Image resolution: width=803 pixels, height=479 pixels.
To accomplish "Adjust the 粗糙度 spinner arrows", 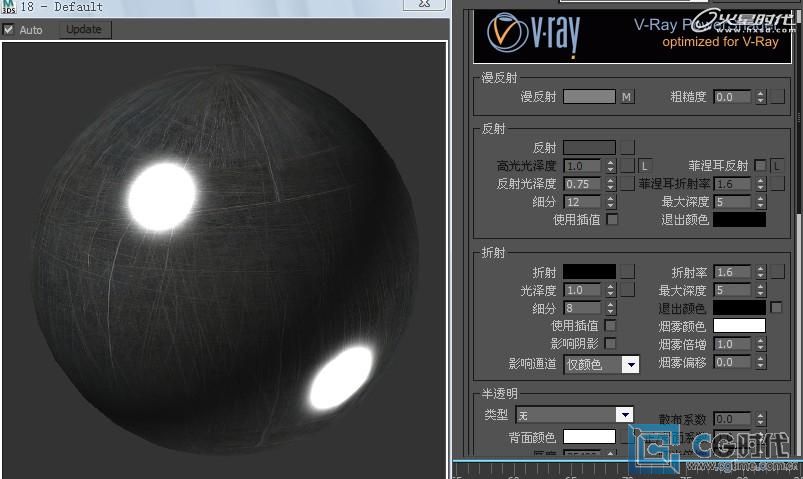I will coord(760,97).
